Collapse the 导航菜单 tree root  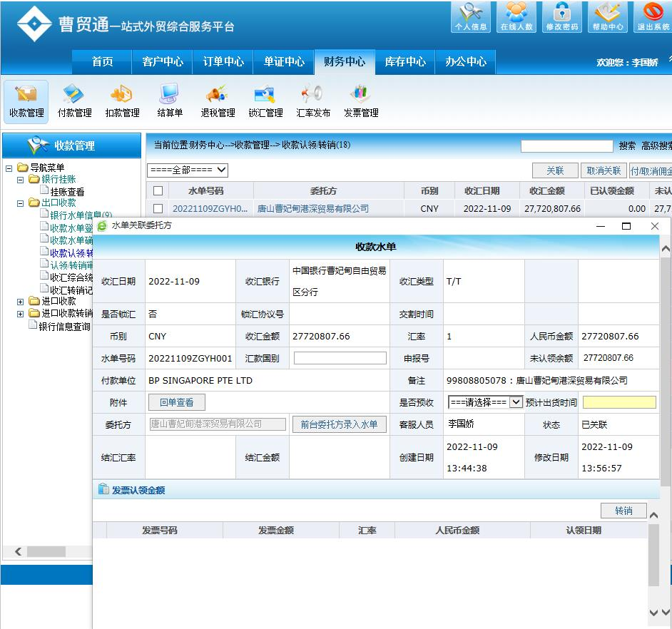pos(9,168)
